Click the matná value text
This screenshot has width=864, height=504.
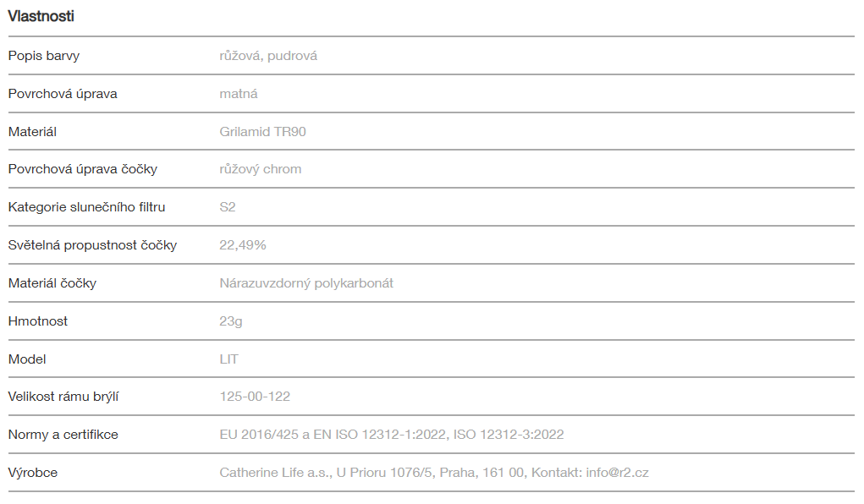[239, 94]
